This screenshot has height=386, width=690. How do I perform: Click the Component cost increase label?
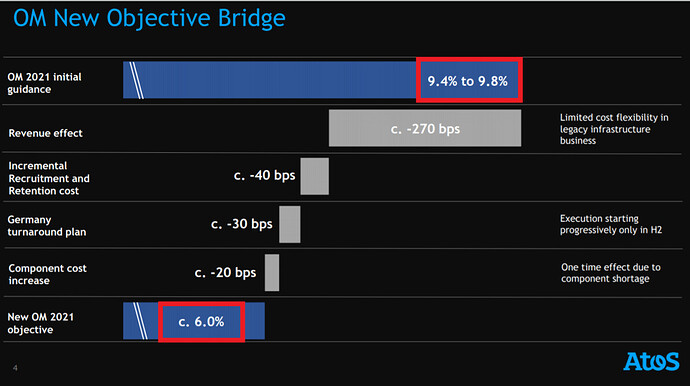[x=48, y=274]
